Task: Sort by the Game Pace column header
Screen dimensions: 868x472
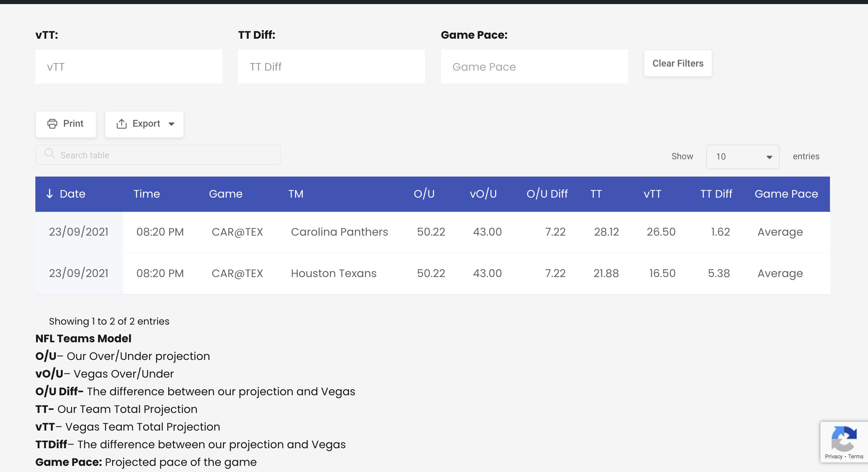Action: (x=786, y=194)
